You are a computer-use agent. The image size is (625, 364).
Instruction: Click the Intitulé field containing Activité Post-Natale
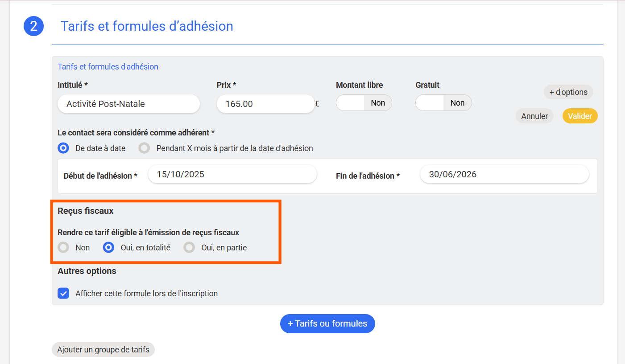click(x=128, y=104)
